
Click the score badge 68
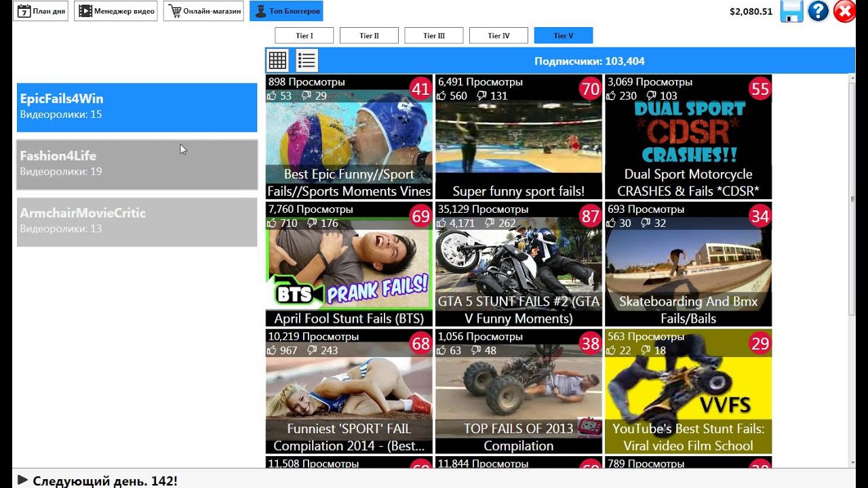421,344
